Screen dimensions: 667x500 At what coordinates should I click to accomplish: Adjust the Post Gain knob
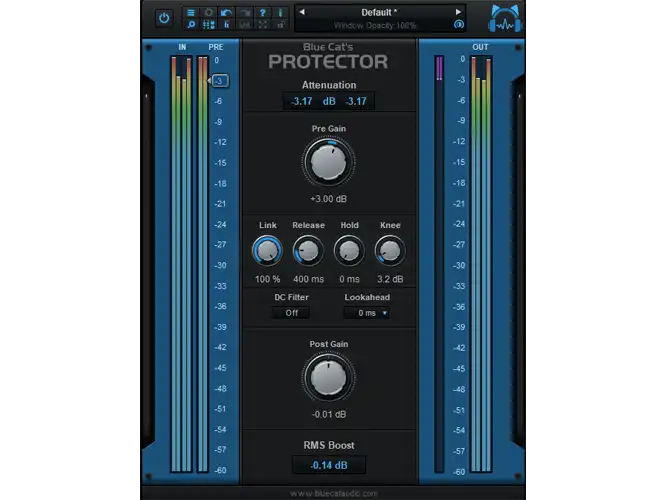[x=328, y=377]
